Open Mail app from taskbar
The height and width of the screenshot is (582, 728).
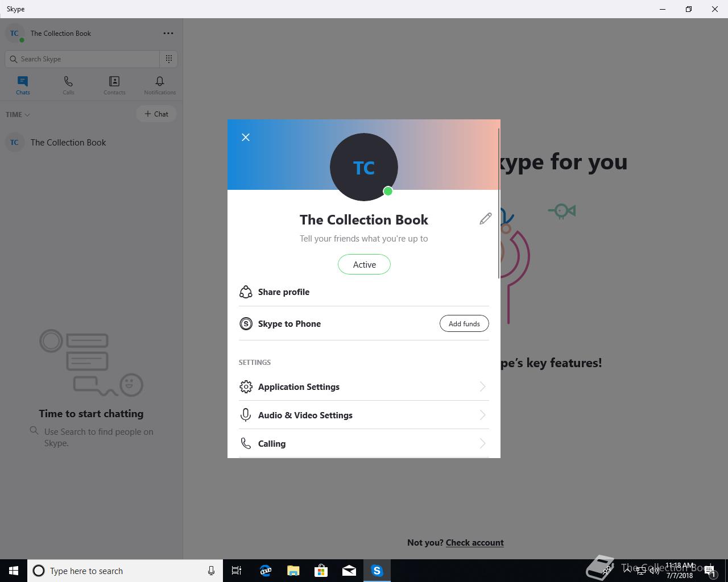click(x=349, y=571)
